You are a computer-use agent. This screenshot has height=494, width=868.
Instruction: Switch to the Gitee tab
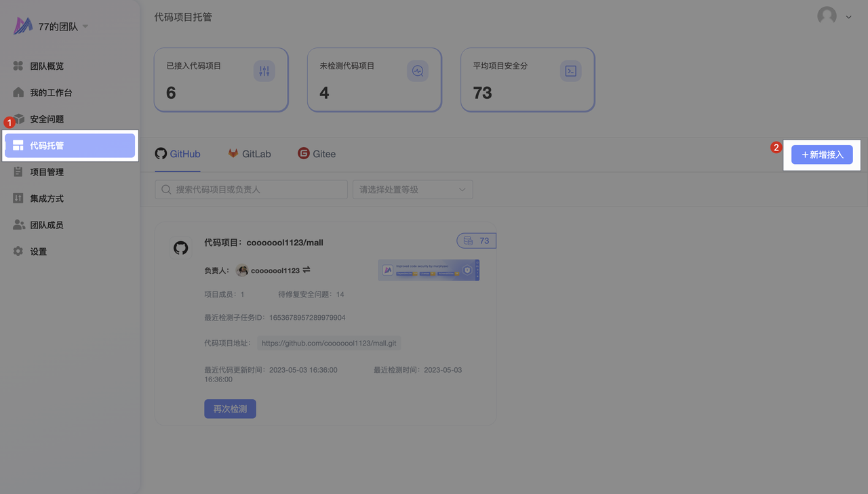coord(317,154)
